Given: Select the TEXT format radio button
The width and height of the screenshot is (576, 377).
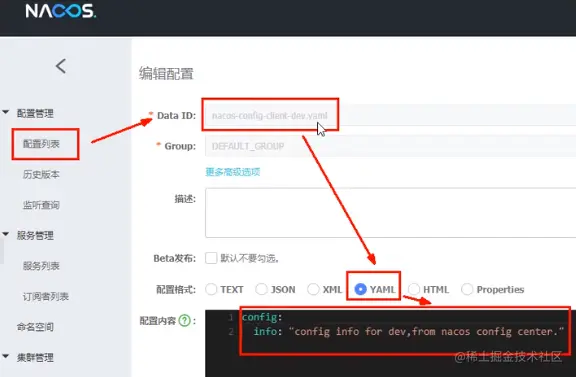Looking at the screenshot, I should coord(211,289).
